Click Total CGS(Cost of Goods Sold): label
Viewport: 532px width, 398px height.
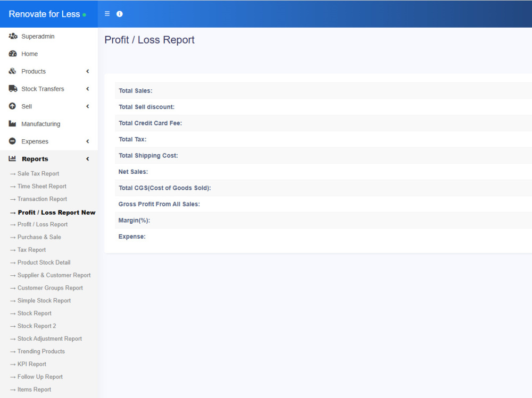(x=164, y=188)
